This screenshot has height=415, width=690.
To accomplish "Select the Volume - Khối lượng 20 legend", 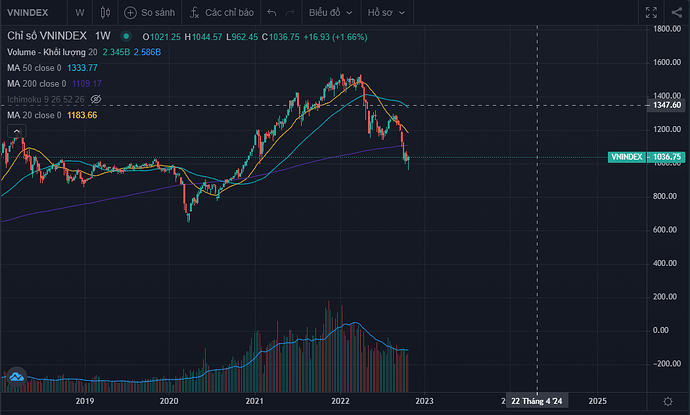I will (x=52, y=52).
